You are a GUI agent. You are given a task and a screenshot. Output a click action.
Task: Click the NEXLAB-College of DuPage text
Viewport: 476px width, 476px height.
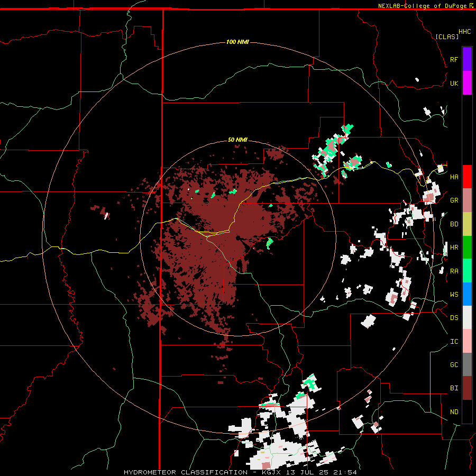(x=423, y=6)
